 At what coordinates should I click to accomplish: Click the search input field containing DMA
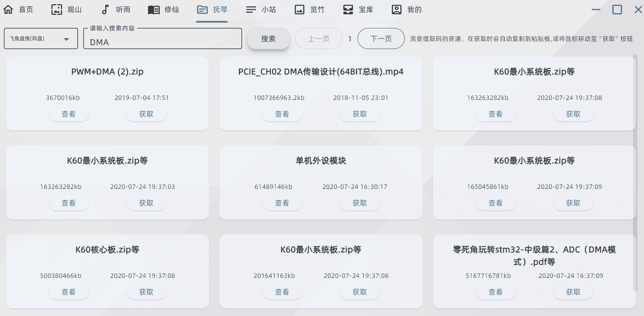pyautogui.click(x=162, y=42)
